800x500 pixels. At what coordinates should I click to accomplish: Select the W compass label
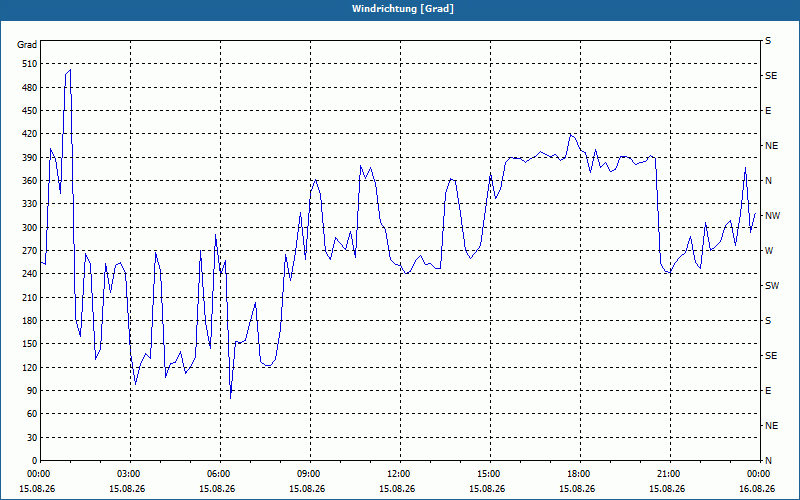click(x=769, y=251)
